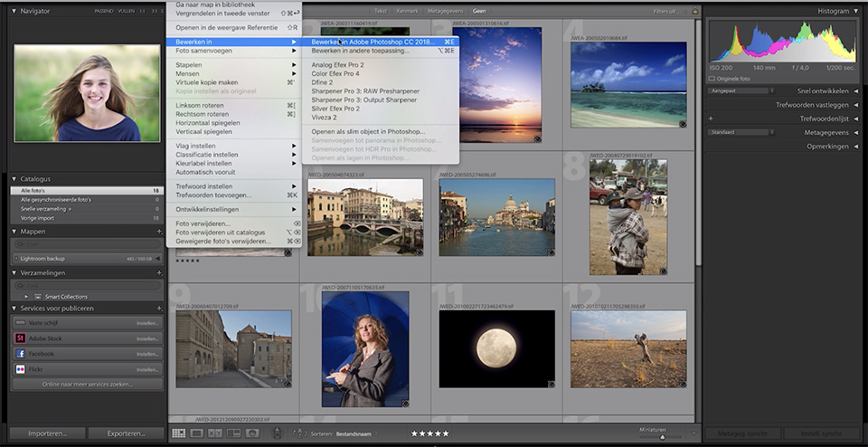The image size is (868, 447).
Task: Open people view in the toolbar
Action: 252,433
